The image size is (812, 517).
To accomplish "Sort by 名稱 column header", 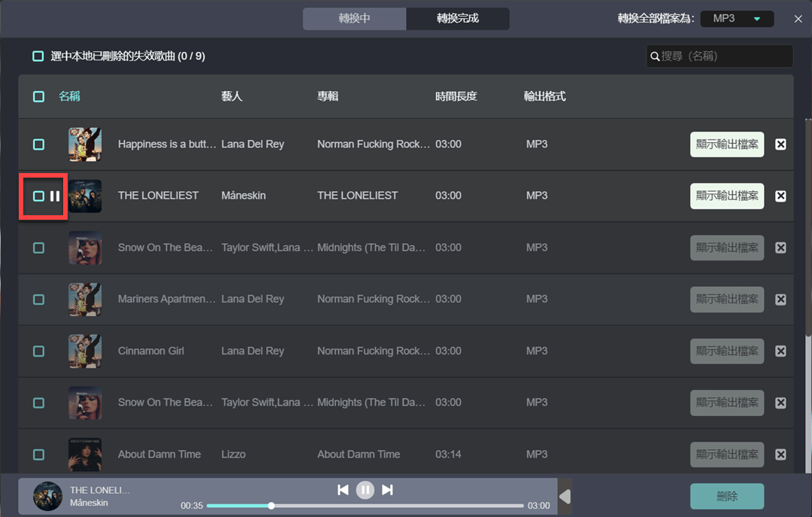I will (69, 96).
